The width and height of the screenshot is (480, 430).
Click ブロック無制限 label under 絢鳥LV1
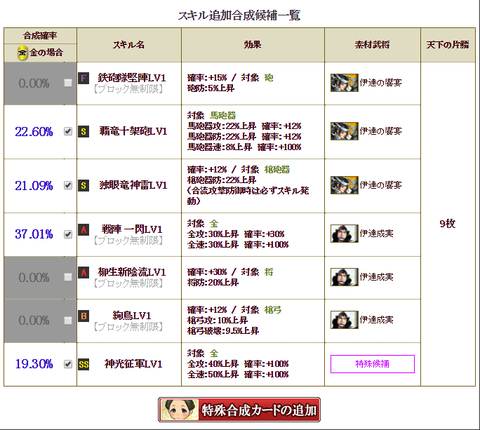128,326
